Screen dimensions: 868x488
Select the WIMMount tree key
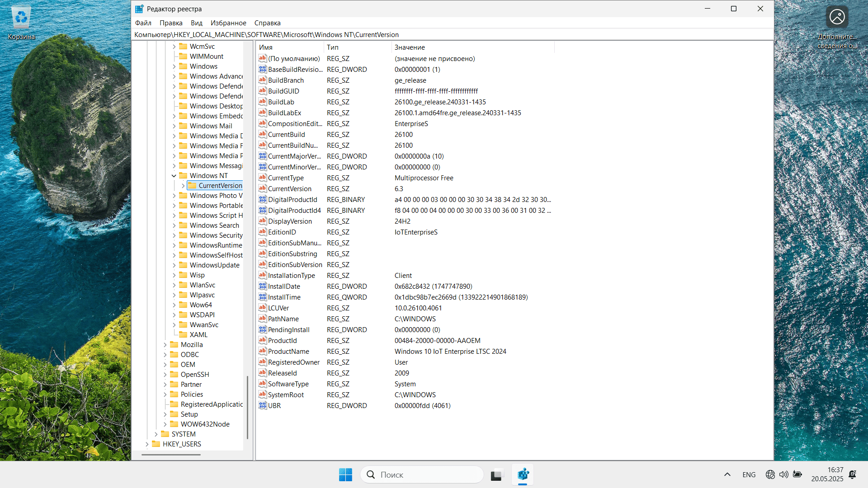[x=207, y=56]
